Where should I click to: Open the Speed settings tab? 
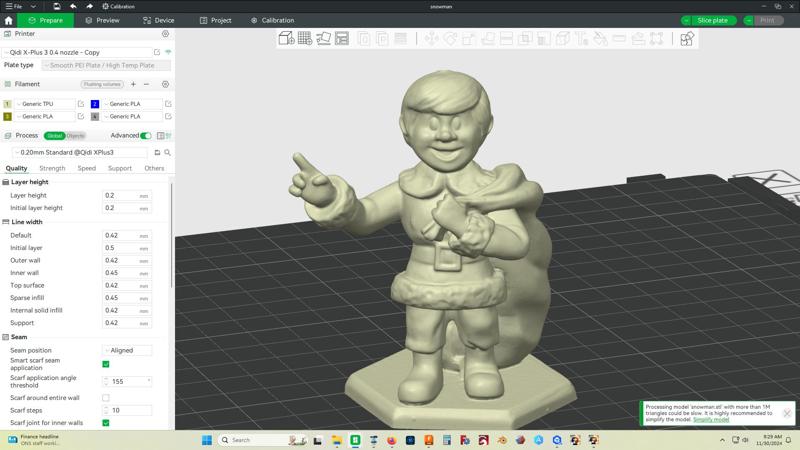(87, 168)
